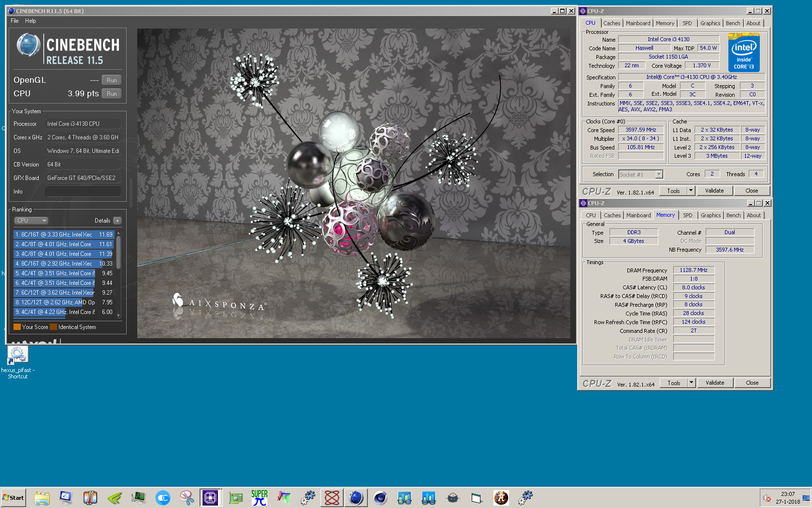Open the green graphics card taskbar icon
Viewport: 812px width, 508px height.
point(235,498)
